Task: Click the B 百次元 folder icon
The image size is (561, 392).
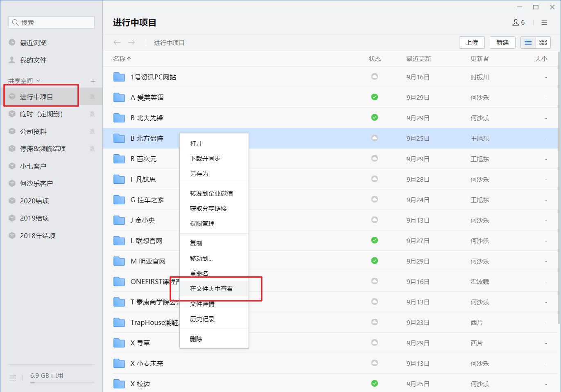Action: pyautogui.click(x=119, y=159)
